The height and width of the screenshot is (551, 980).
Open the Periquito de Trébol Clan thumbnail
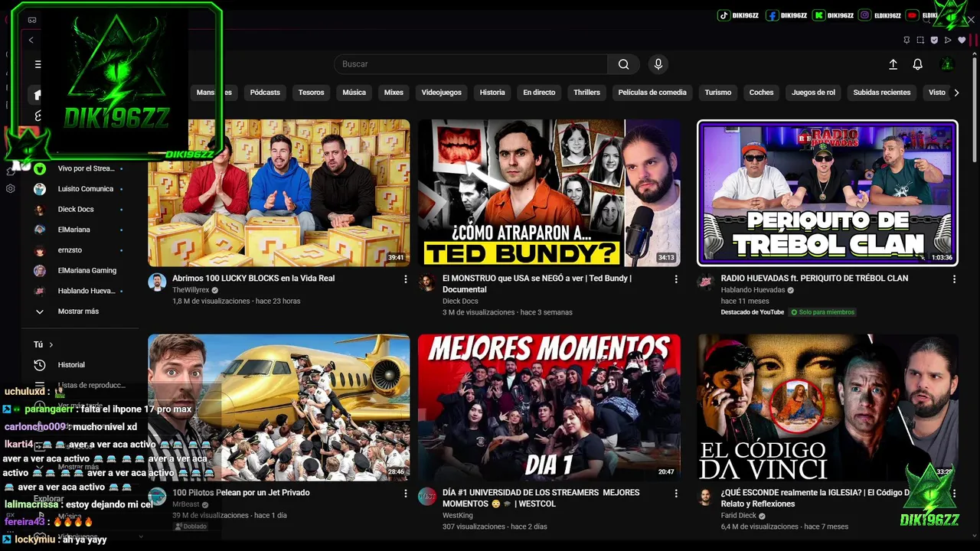click(x=828, y=193)
